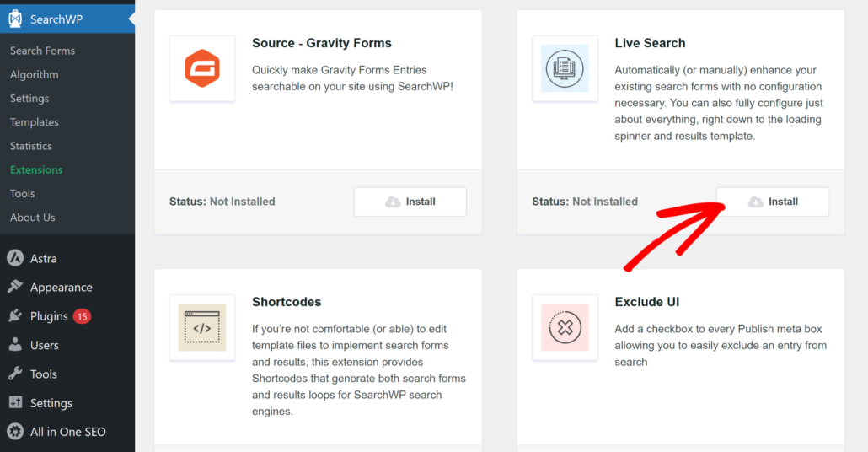
Task: Open SearchWP Tools submenu item
Action: pos(22,193)
